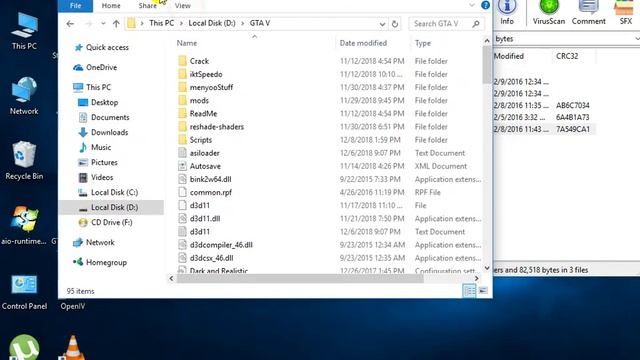The width and height of the screenshot is (640, 360).
Task: Launch VLC media player desktop shortcut
Action: pyautogui.click(x=73, y=348)
